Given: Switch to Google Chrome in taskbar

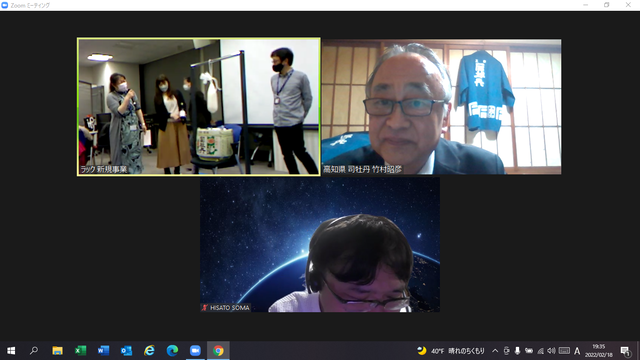Looking at the screenshot, I should point(218,351).
